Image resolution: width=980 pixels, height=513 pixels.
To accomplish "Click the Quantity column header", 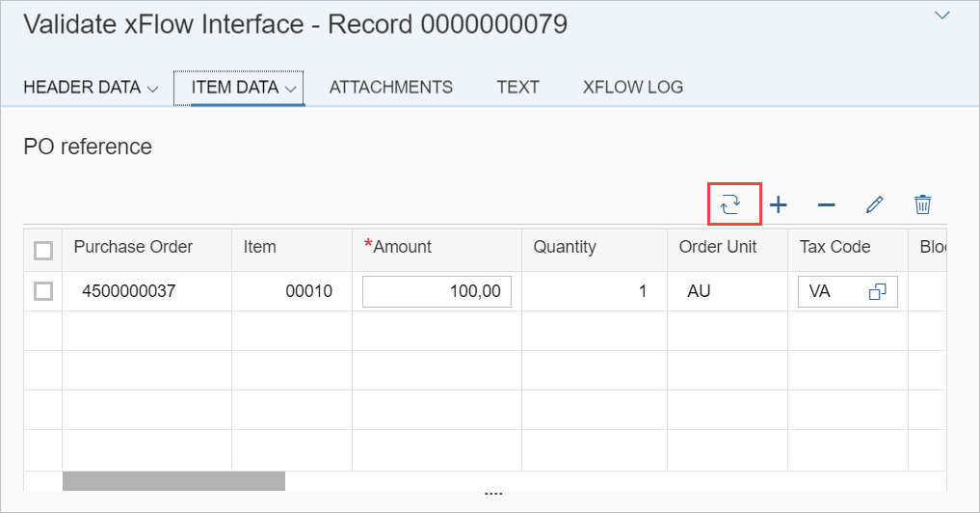I will pos(565,247).
